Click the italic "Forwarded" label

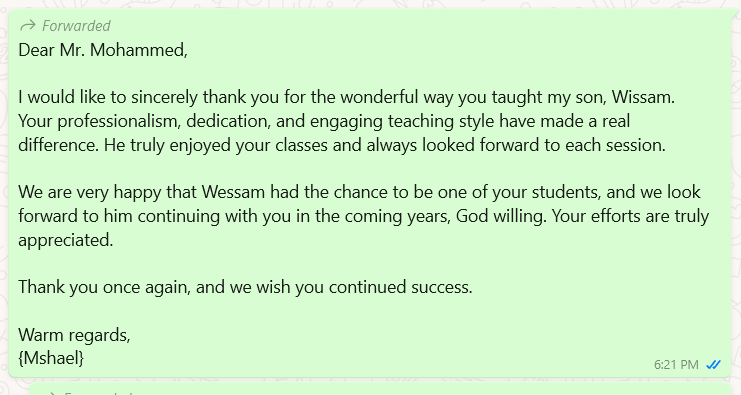(76, 26)
